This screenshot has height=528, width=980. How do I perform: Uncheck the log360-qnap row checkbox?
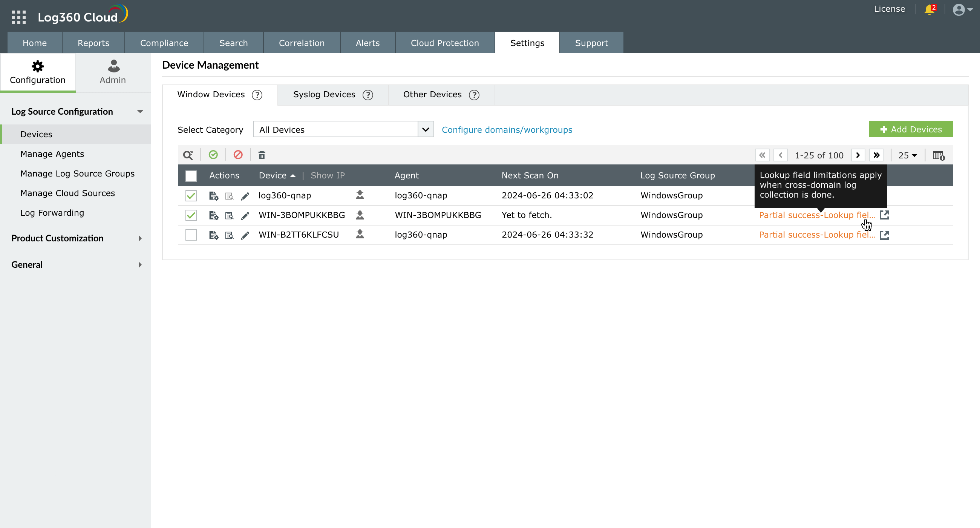pos(191,196)
